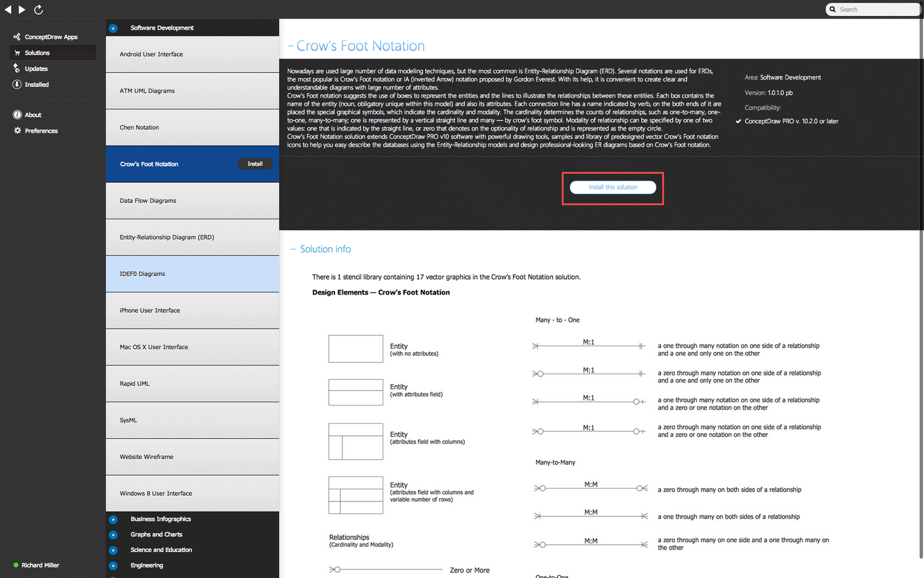This screenshot has width=924, height=578.
Task: Select iPhone User Interface solution
Action: click(x=192, y=311)
